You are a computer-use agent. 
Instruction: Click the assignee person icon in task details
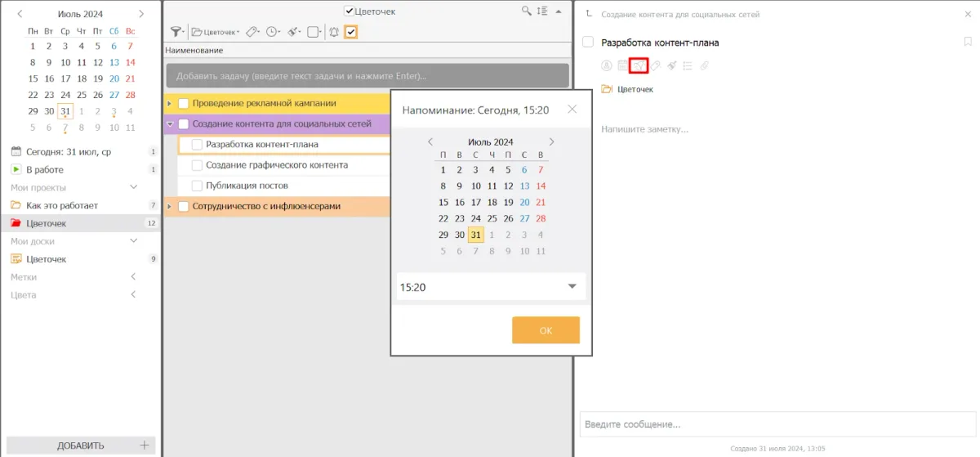coord(607,65)
